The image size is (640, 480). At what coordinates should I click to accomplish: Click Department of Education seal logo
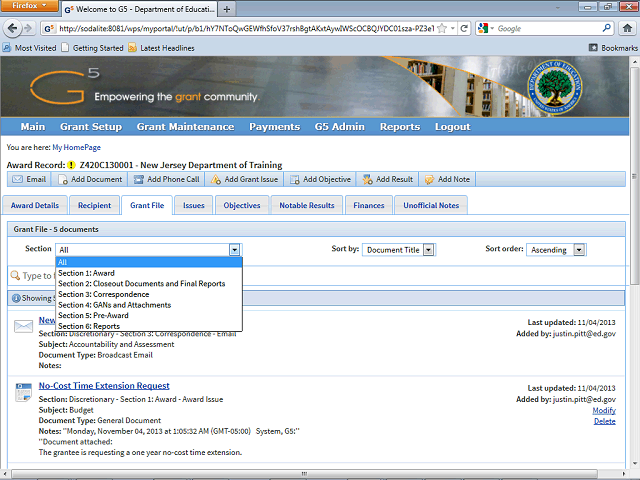pyautogui.click(x=555, y=87)
